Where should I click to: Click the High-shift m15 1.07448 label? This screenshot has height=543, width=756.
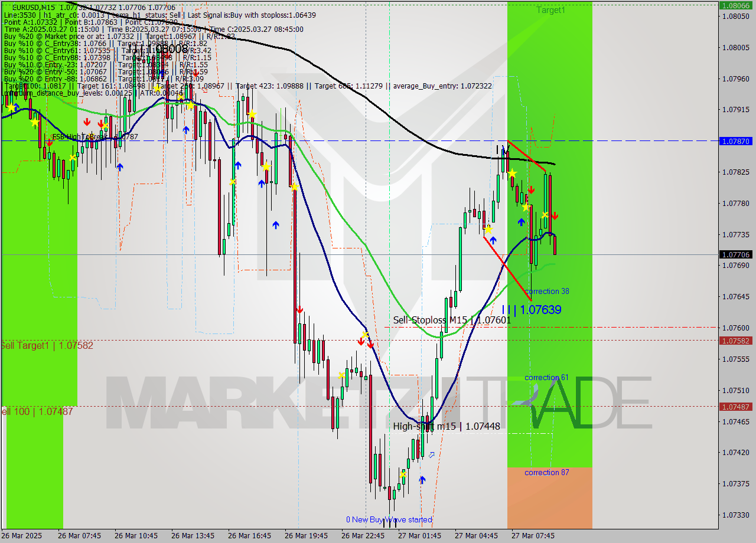click(448, 426)
